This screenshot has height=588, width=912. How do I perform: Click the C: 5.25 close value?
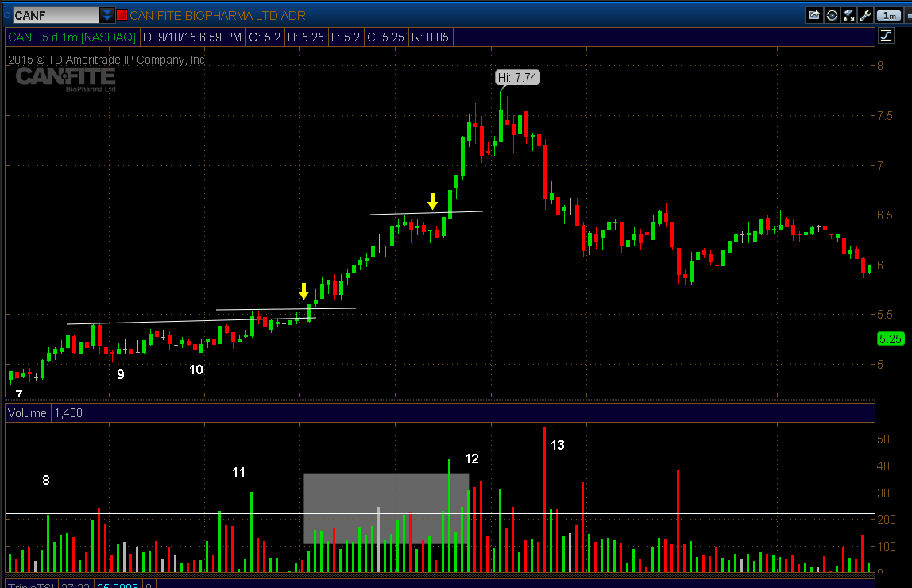tap(385, 37)
